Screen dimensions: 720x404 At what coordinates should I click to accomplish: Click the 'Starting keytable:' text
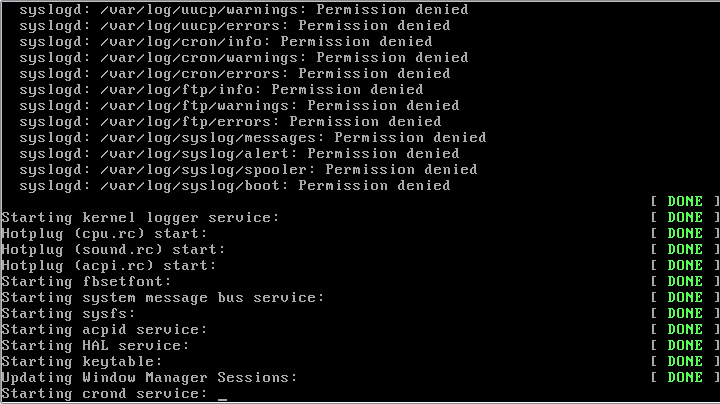coord(81,361)
